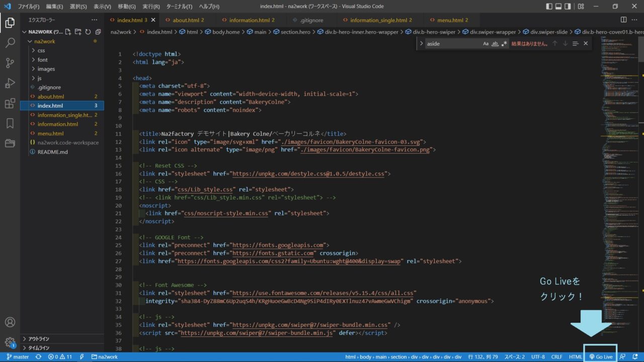Open errors and warnings count
Viewport: 644px width, 362px height.
(60, 357)
